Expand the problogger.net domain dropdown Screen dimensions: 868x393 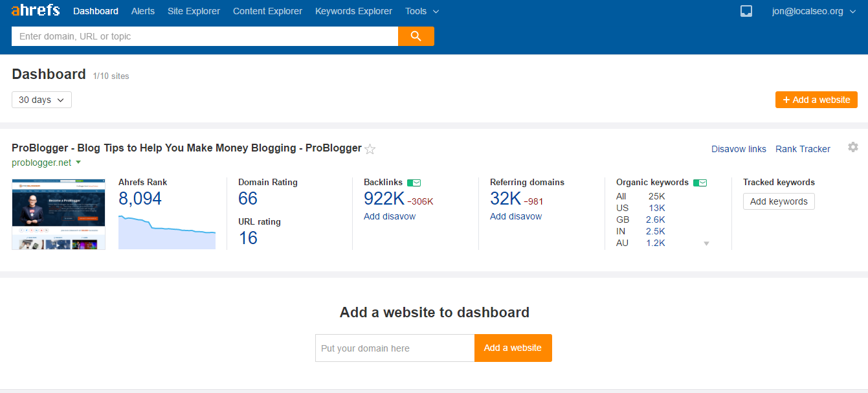[x=78, y=163]
